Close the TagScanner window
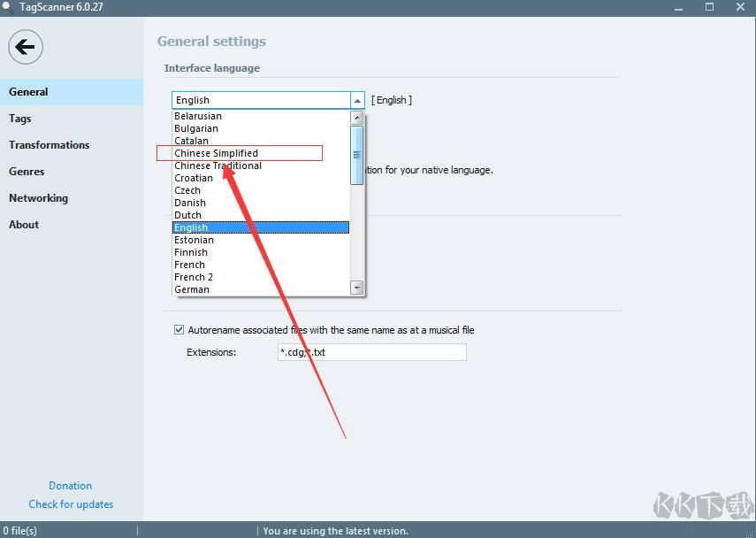Screen dimensions: 756x538 click(x=741, y=7)
